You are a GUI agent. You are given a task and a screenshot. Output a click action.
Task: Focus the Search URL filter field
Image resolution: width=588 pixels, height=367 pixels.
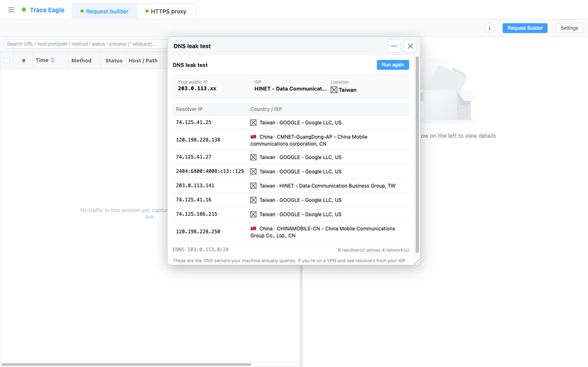[x=85, y=44]
